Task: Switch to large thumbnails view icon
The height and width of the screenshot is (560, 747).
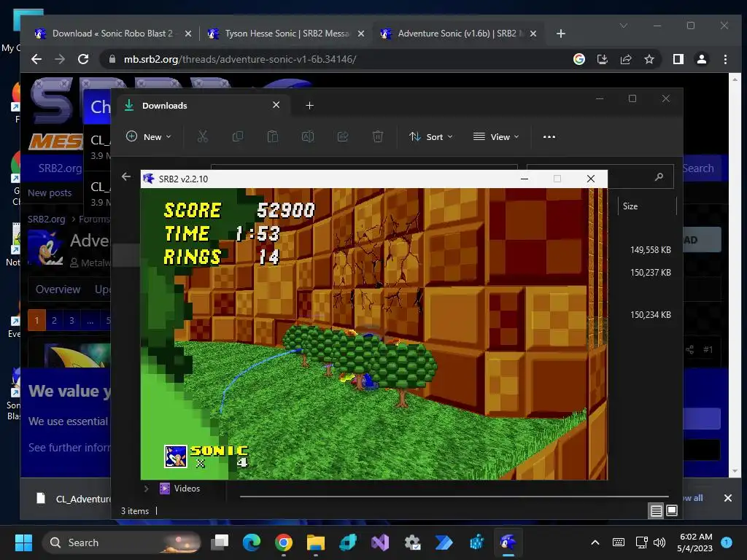Action: [x=672, y=511]
